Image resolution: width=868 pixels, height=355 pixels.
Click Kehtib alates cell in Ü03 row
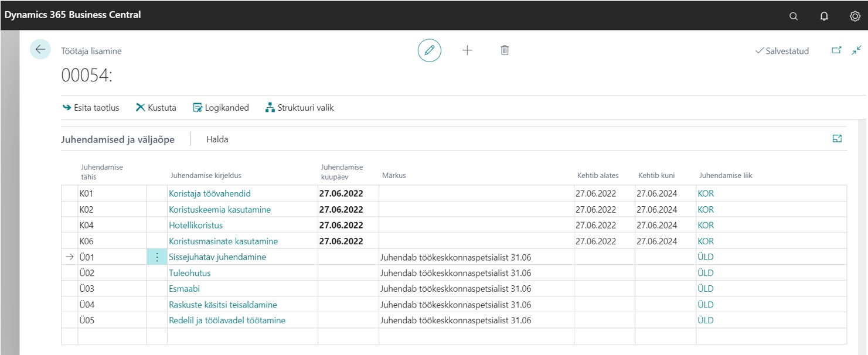click(604, 288)
